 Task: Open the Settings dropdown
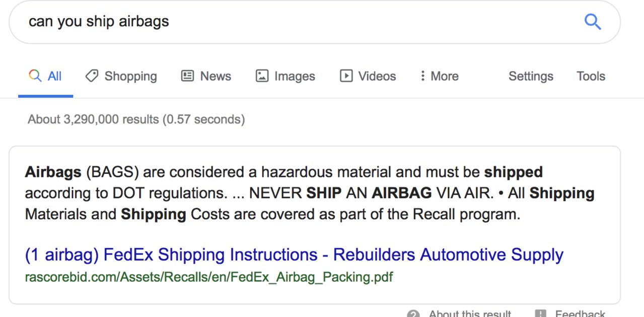coord(531,76)
